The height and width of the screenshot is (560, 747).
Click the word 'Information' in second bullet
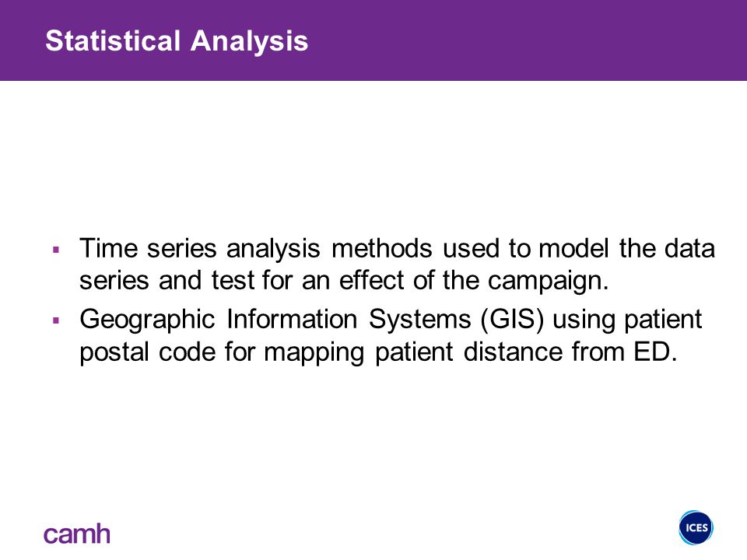pyautogui.click(x=292, y=319)
